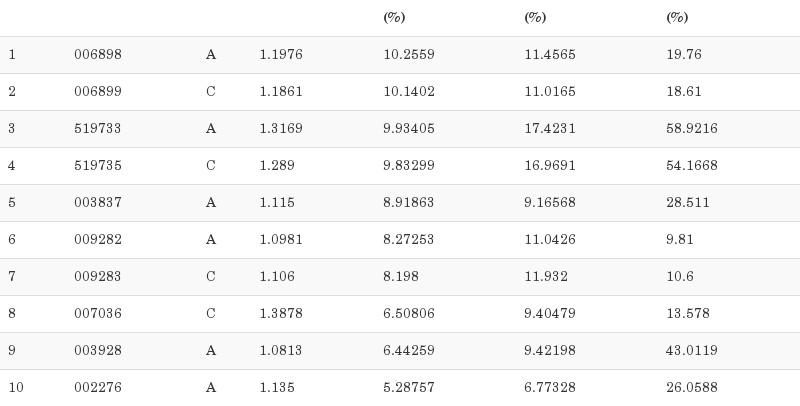
Task: Select the 11.0426 cell
Action: coord(550,240)
